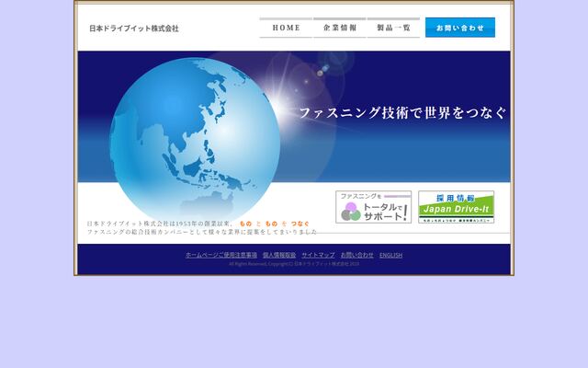Viewport: 588px width, 368px height.
Task: Click the ファスニングの総合技術カンパニー description line
Action: [x=202, y=232]
